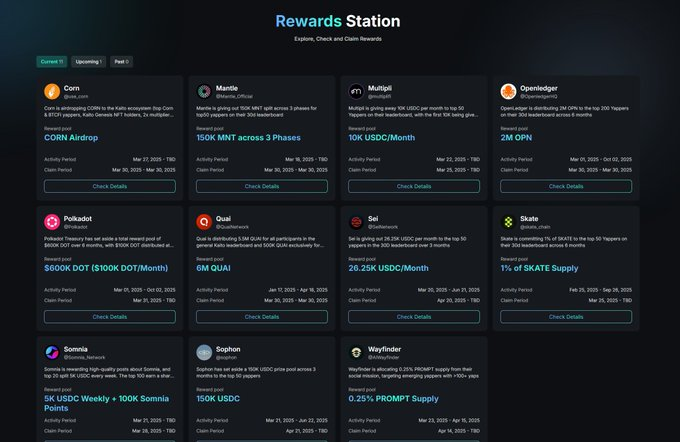Open Check Details for Skate

pos(566,317)
